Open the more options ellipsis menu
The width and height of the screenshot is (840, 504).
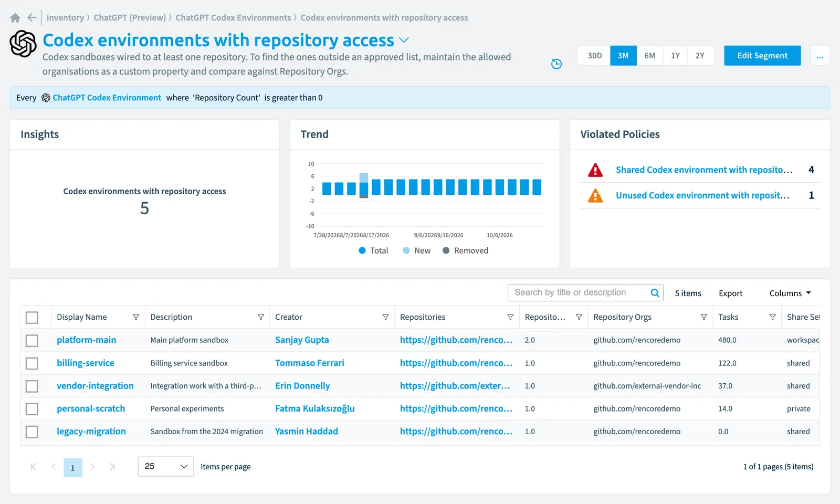pos(820,56)
